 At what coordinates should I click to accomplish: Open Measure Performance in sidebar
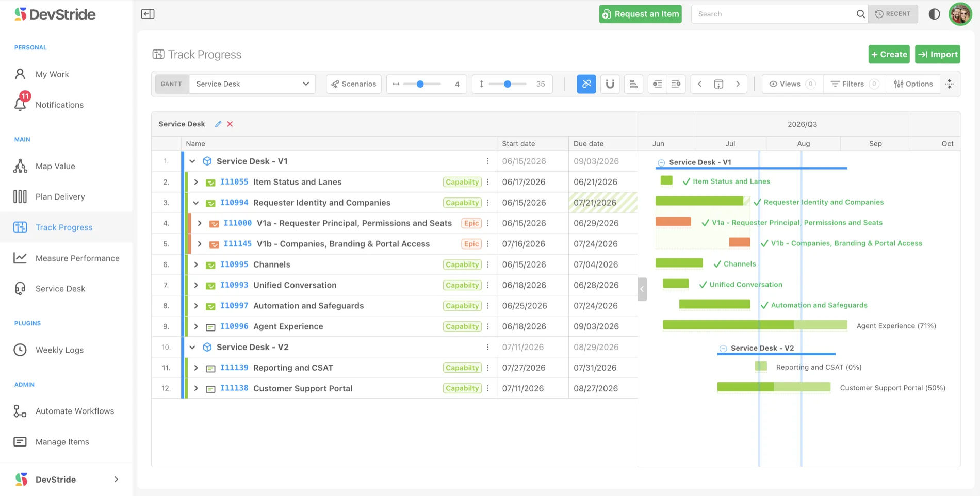pyautogui.click(x=67, y=258)
